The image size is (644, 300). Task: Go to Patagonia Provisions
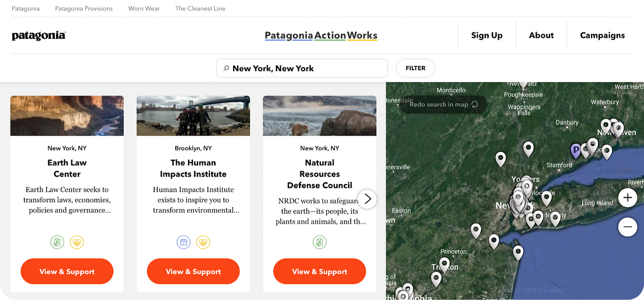(x=84, y=8)
